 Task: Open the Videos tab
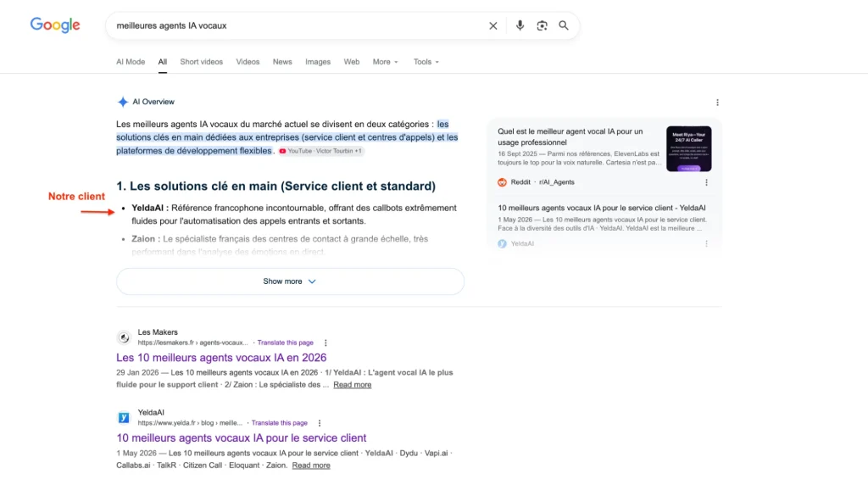click(248, 62)
